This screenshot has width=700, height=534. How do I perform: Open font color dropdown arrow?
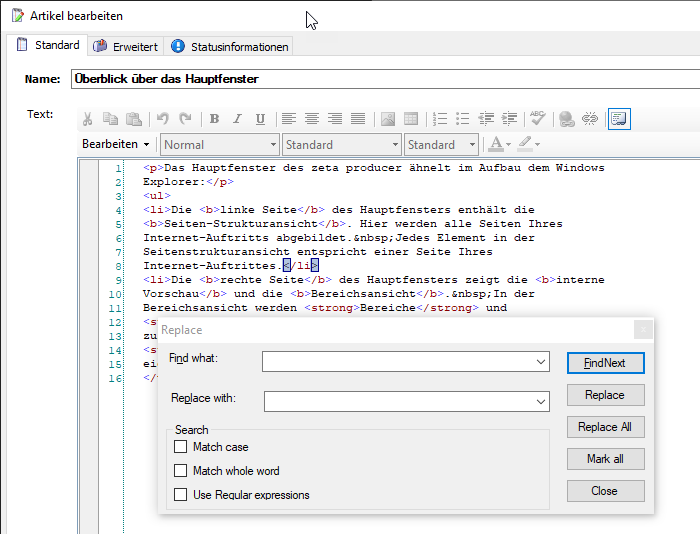508,145
